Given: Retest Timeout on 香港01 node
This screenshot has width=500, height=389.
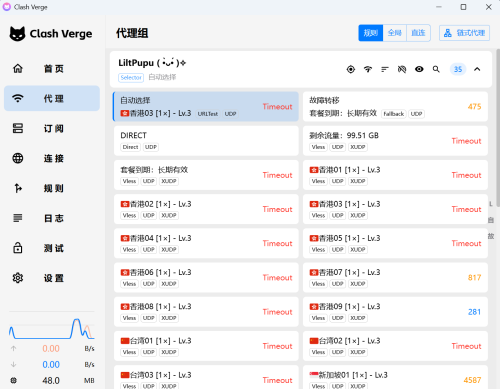Looking at the screenshot, I should click(466, 175).
